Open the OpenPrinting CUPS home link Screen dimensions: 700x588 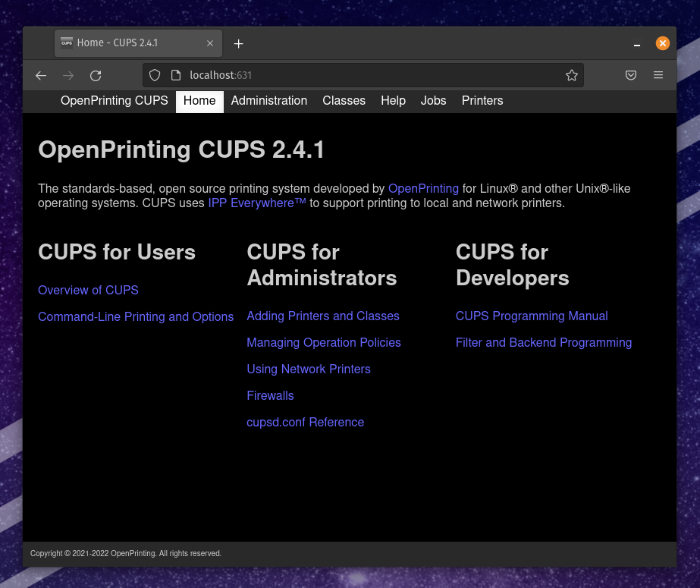tap(114, 100)
